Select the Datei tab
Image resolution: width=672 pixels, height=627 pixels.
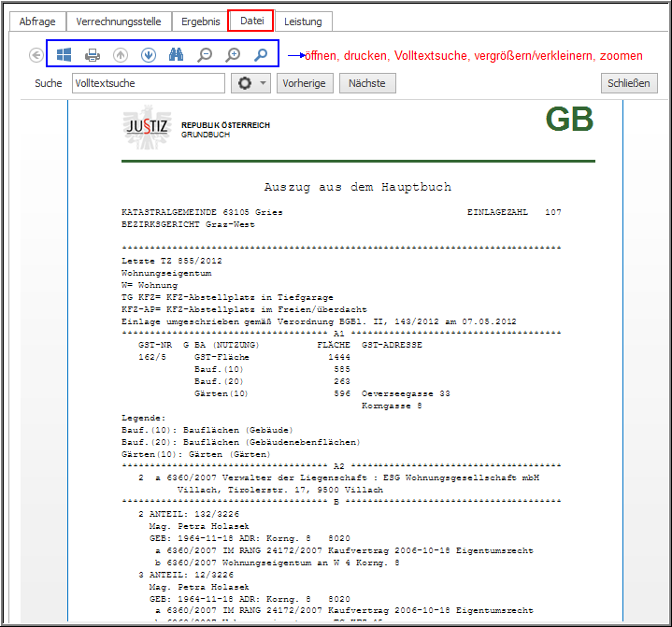[252, 21]
